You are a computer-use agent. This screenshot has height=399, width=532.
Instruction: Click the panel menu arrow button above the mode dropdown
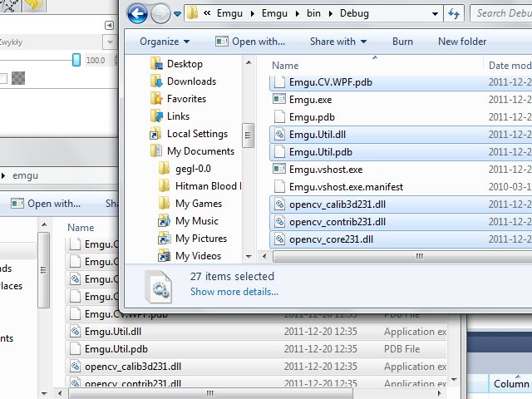coord(109,25)
